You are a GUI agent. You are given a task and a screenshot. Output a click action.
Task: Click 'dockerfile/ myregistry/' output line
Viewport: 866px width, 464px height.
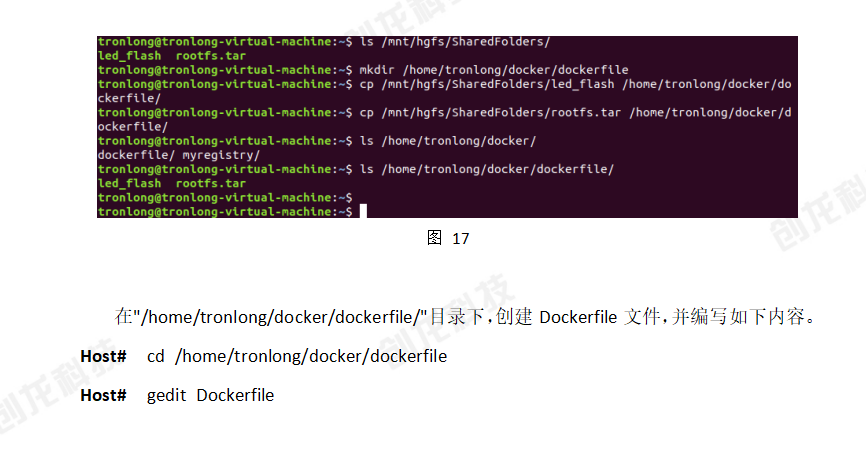(x=178, y=155)
